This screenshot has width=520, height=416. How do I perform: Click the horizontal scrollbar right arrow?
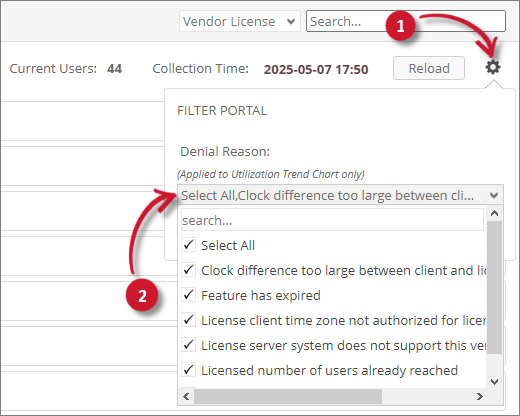(479, 397)
